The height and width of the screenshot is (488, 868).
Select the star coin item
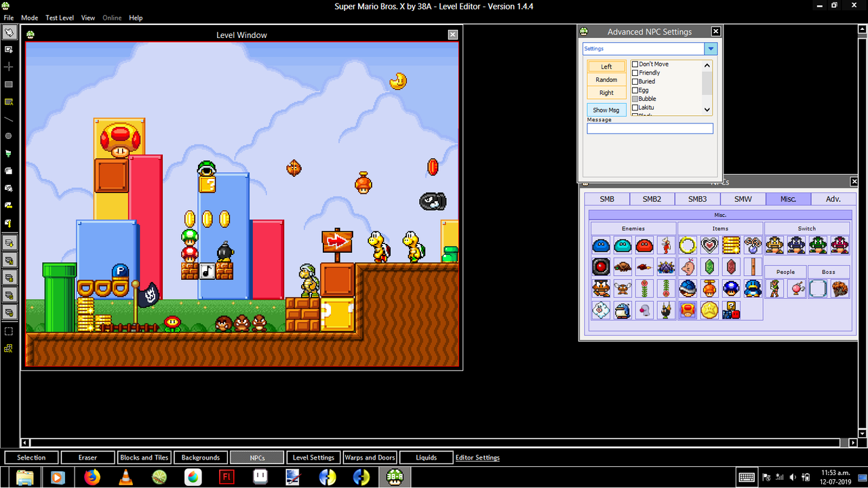(x=709, y=310)
